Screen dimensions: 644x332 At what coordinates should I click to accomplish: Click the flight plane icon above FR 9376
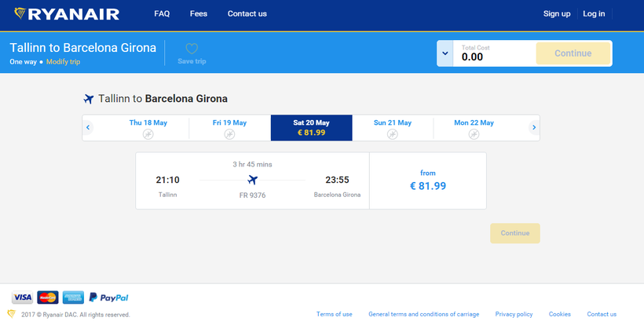point(252,180)
